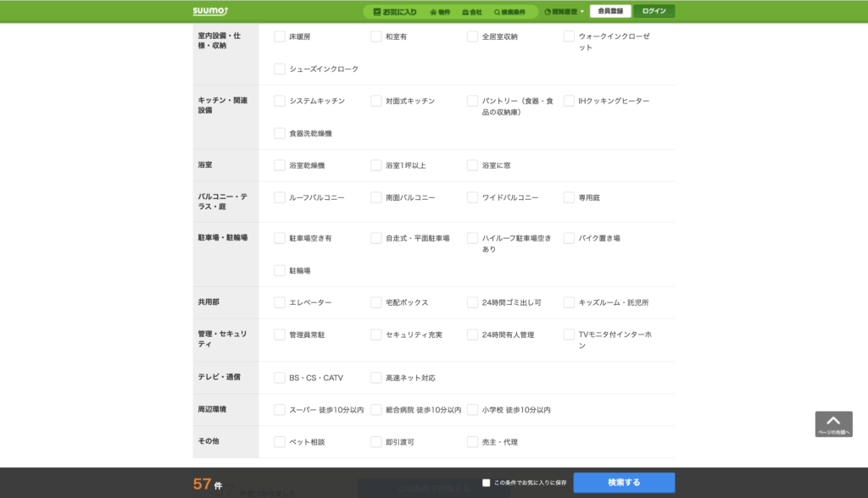Check 浴室1坪以上 checkbox
The image size is (868, 498).
[x=376, y=165]
